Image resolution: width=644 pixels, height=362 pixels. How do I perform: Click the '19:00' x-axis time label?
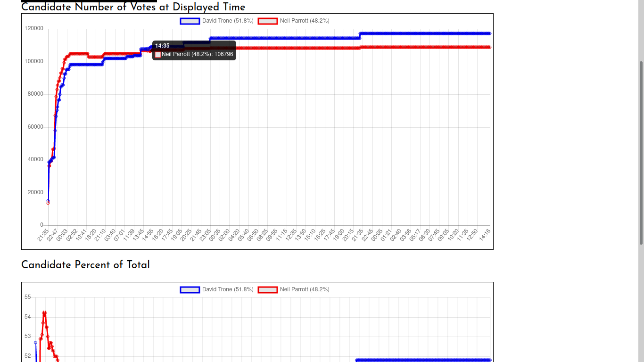click(x=340, y=234)
